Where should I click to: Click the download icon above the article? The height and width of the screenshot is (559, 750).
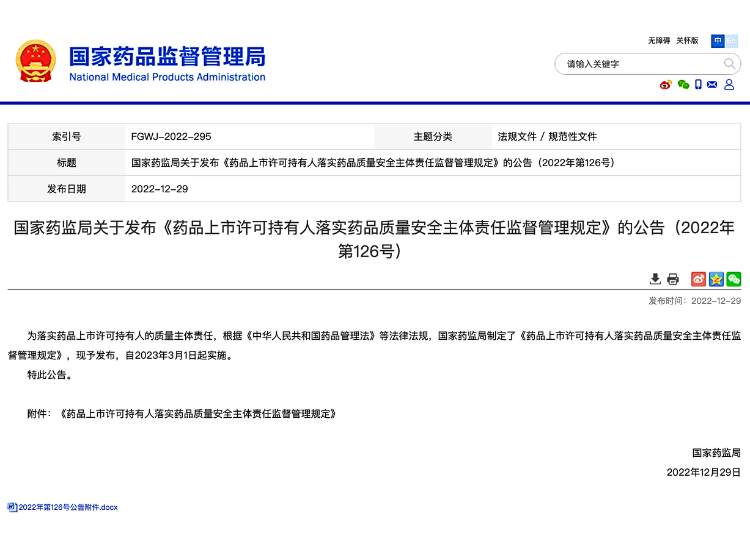[x=655, y=279]
